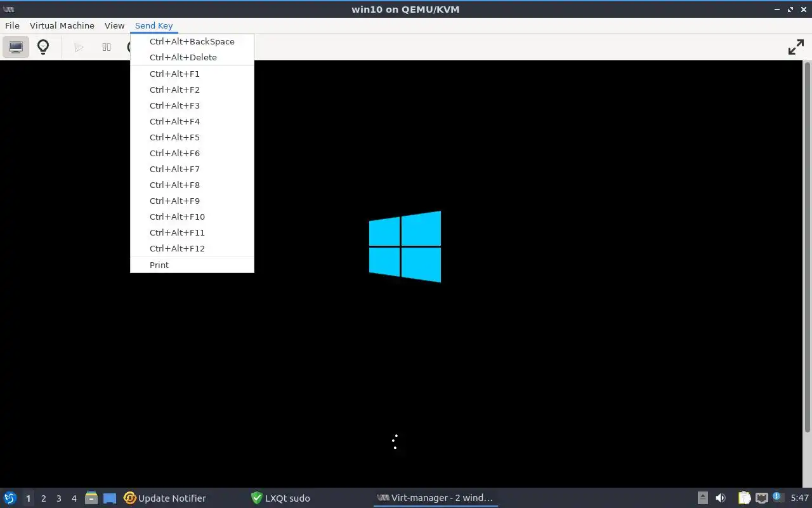The height and width of the screenshot is (508, 812).
Task: Send Ctrl+Alt+BackSpace to the guest
Action: click(x=192, y=41)
